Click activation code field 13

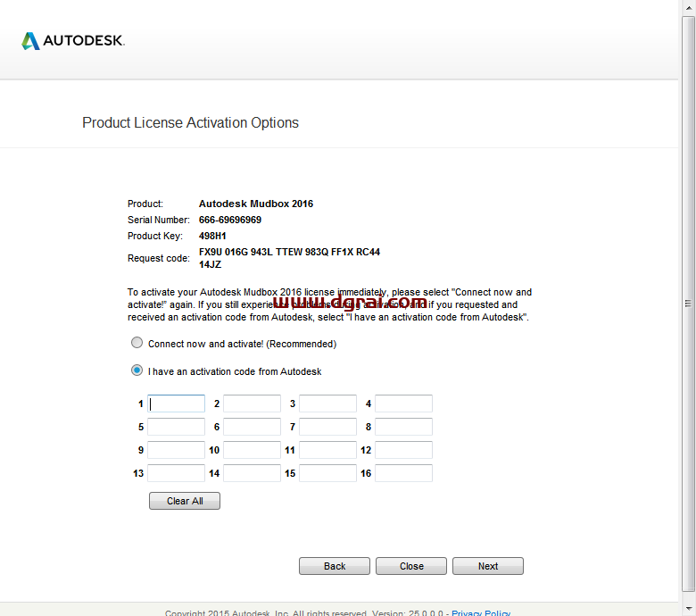point(176,473)
